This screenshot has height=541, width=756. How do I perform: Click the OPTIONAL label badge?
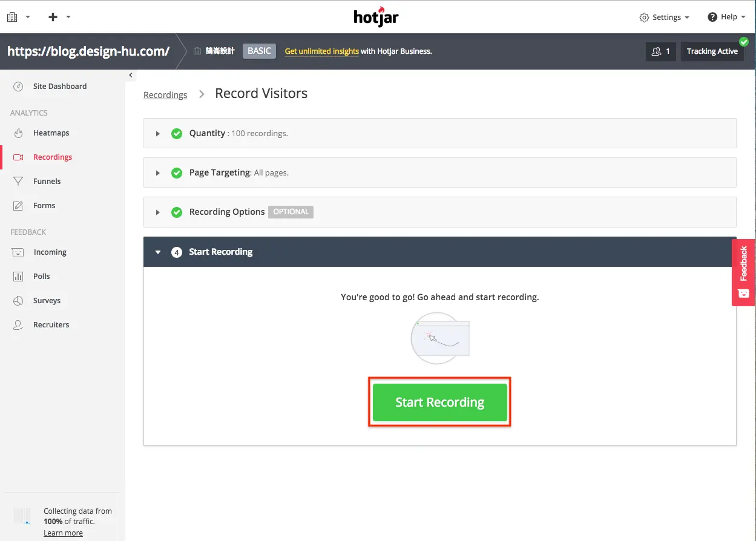pos(291,212)
